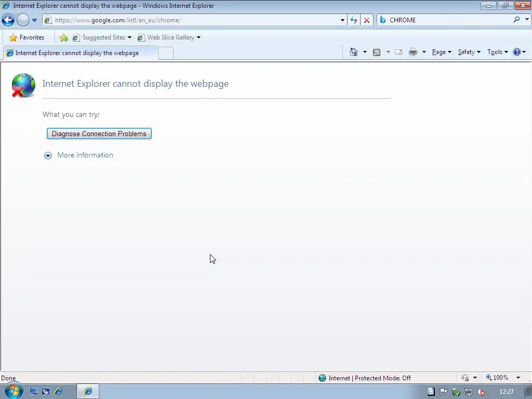Image resolution: width=532 pixels, height=399 pixels.
Task: Click the globe error icon on page
Action: (23, 85)
